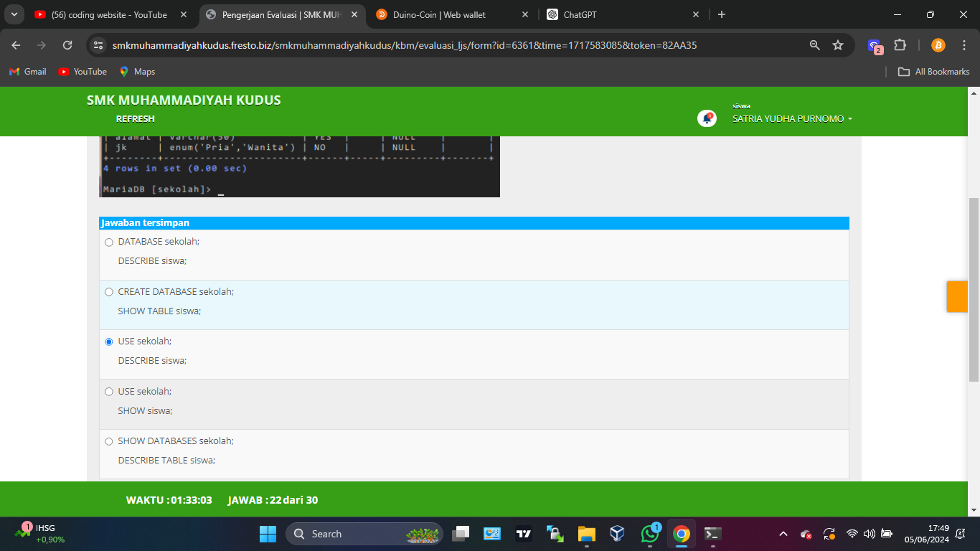Open the Maps bookmark
The image size is (980, 551).
[x=137, y=72]
